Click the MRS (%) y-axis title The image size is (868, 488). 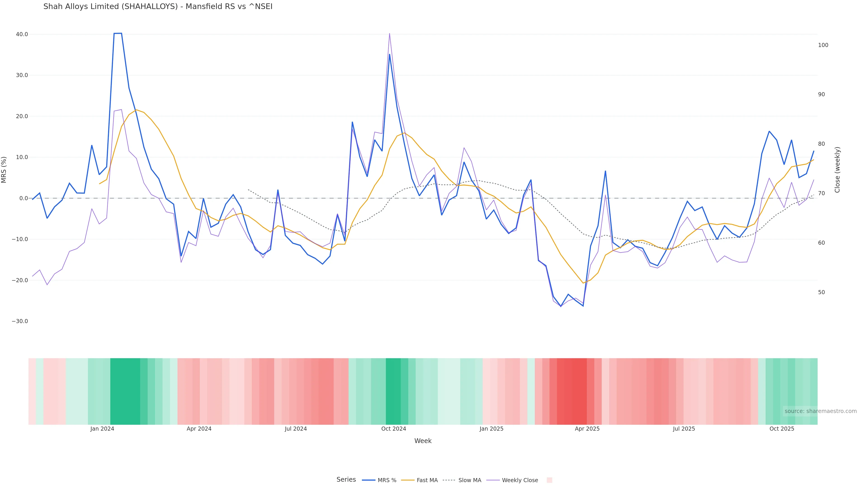[4, 170]
